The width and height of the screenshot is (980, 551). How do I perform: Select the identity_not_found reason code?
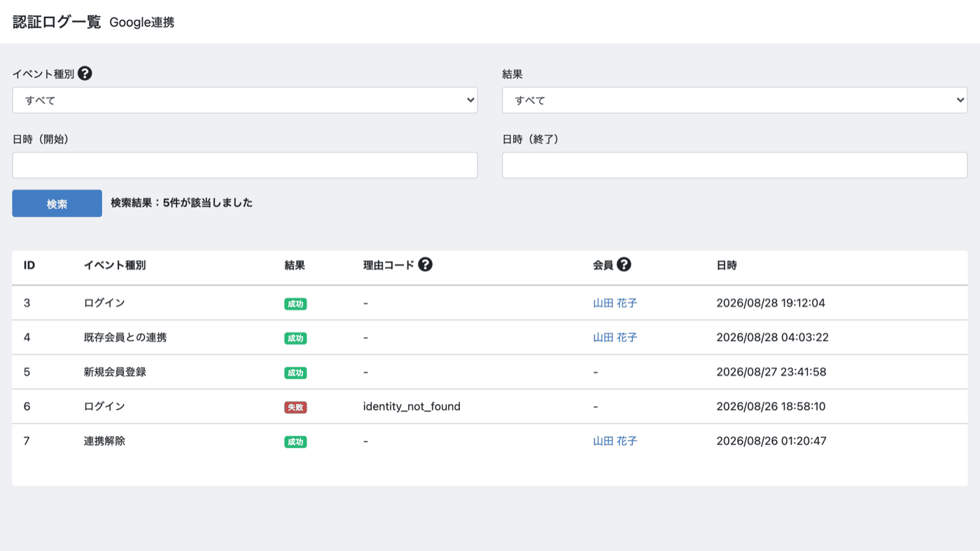(x=412, y=406)
